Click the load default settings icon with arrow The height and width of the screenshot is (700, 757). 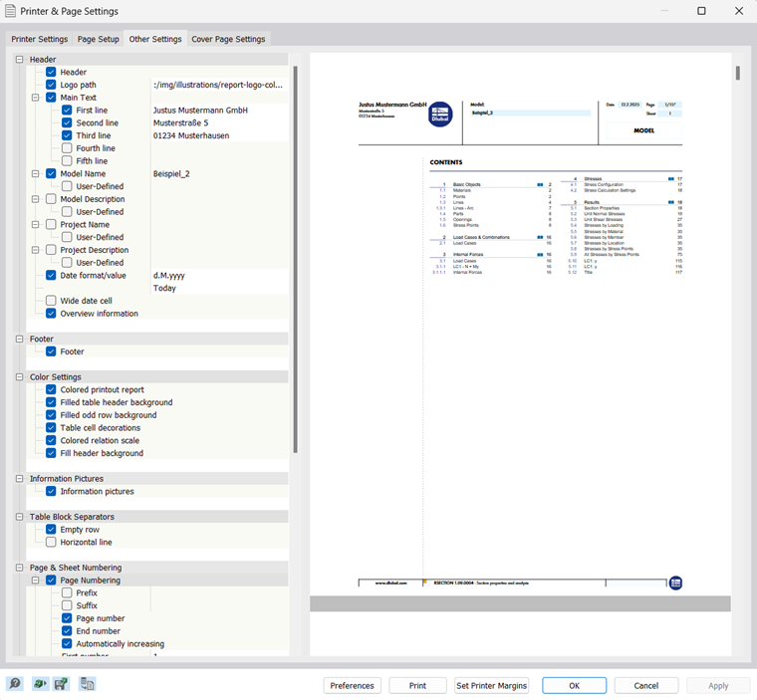[40, 684]
